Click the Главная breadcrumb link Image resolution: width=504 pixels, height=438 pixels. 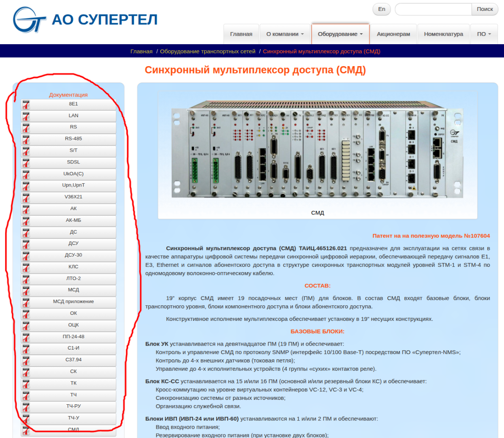141,52
